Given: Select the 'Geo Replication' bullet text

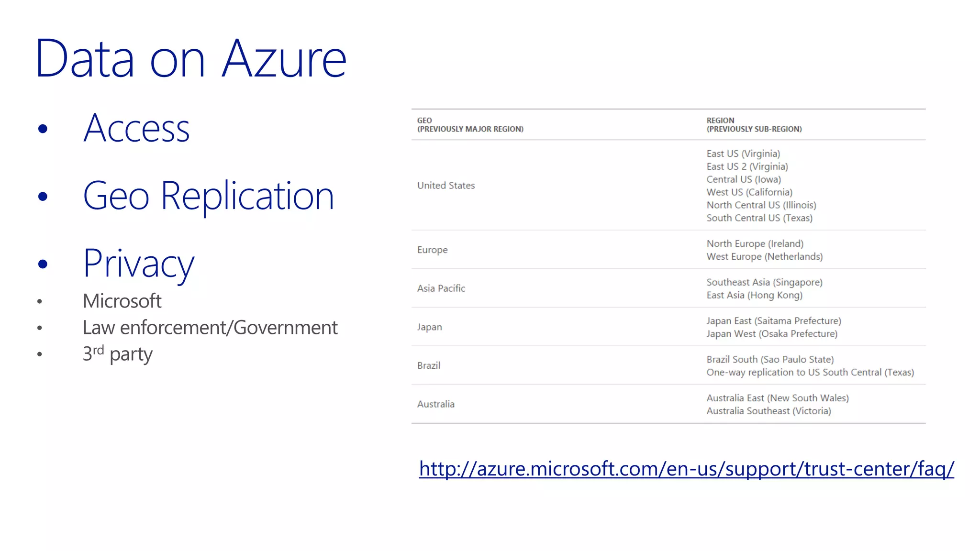Looking at the screenshot, I should pos(208,196).
